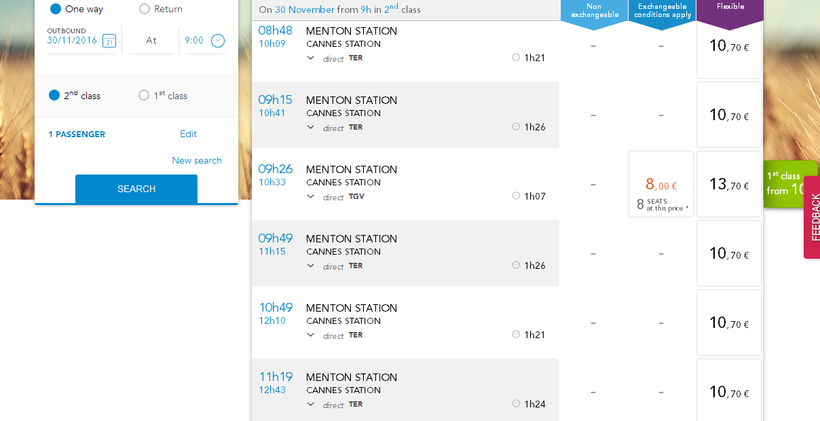Expand details chevron for 09h15 train

311,127
